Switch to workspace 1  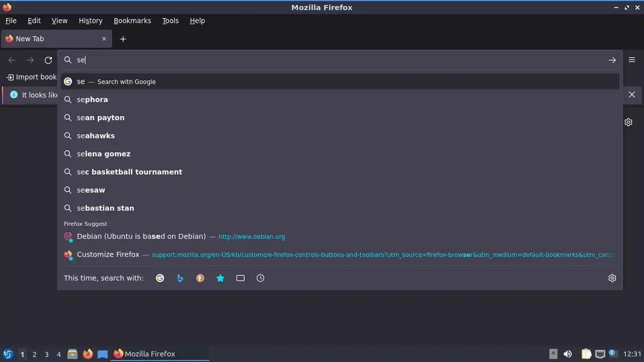[x=22, y=354]
